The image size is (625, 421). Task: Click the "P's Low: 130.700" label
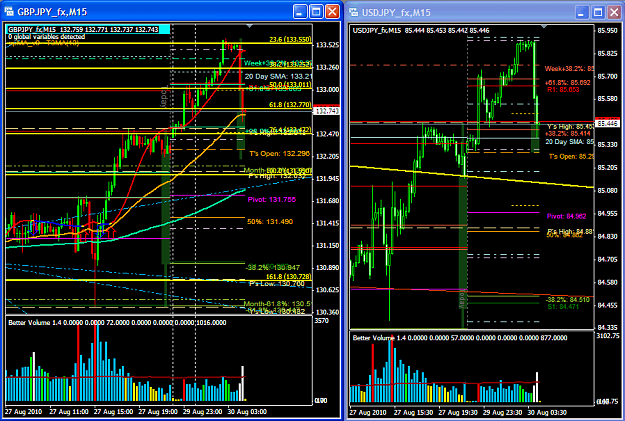(x=276, y=284)
